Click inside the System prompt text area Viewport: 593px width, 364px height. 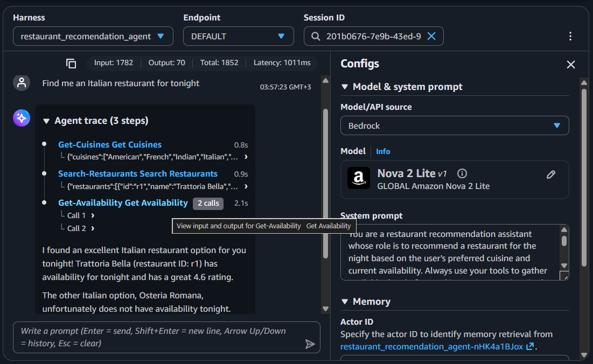pos(450,252)
